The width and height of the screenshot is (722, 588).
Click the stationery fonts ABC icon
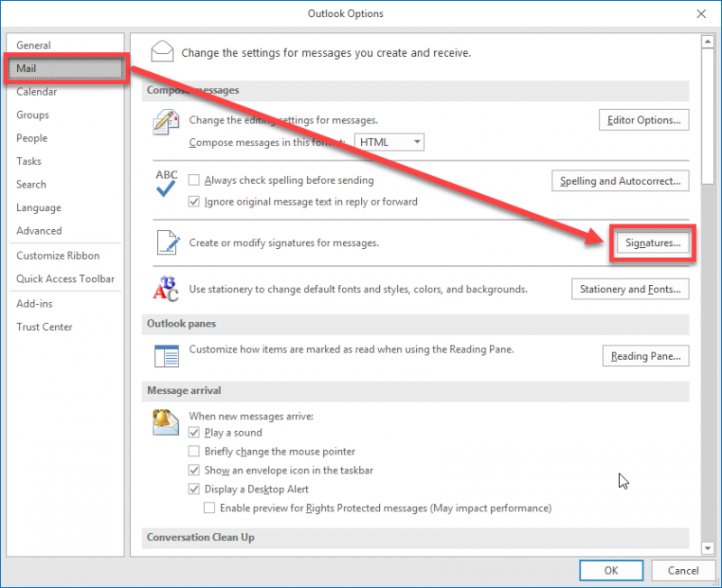[166, 289]
